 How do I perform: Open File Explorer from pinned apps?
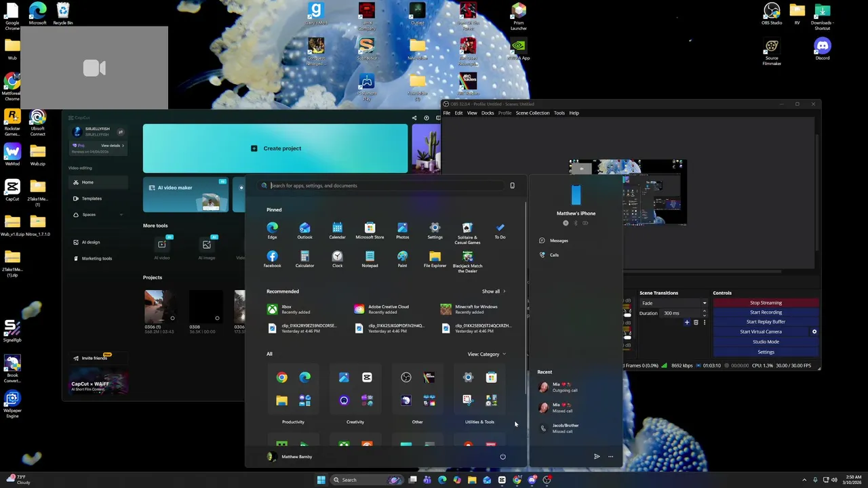click(435, 259)
